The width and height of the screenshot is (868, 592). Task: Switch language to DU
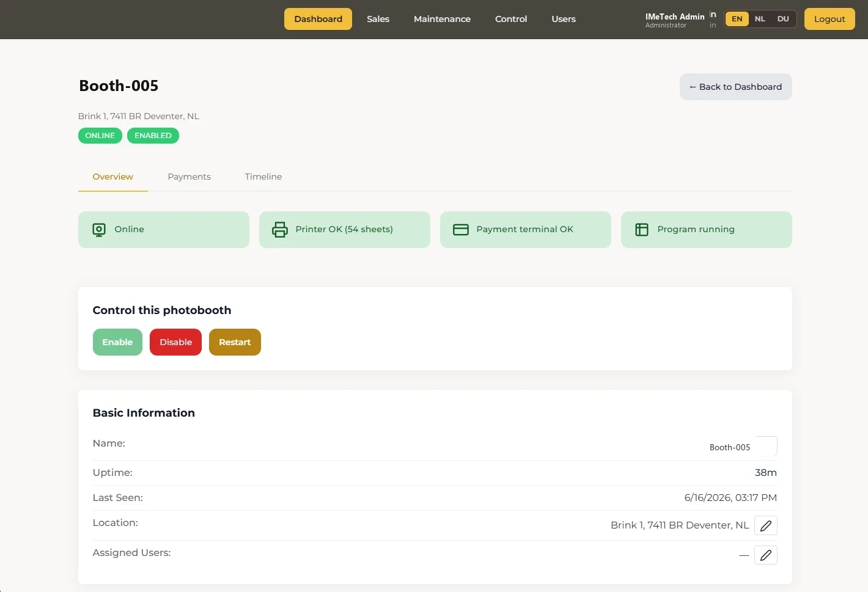pos(783,19)
